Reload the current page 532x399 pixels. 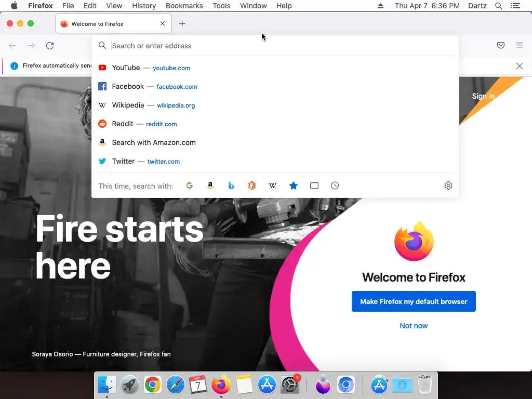[x=50, y=46]
